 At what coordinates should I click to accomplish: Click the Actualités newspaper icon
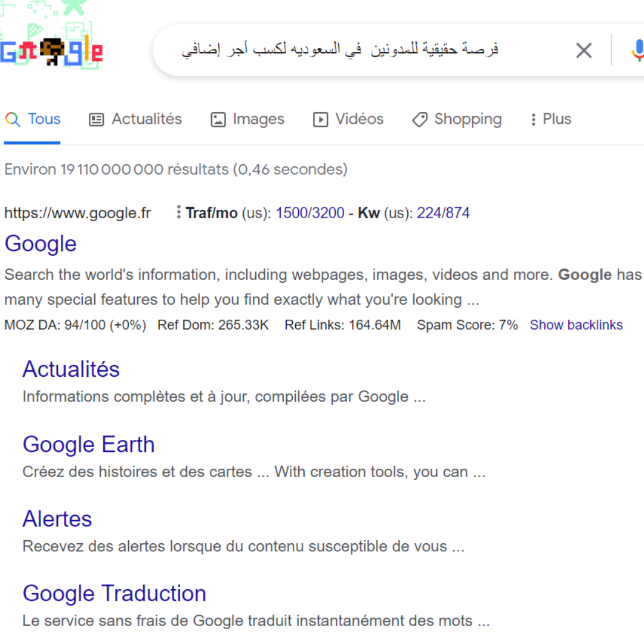click(97, 119)
